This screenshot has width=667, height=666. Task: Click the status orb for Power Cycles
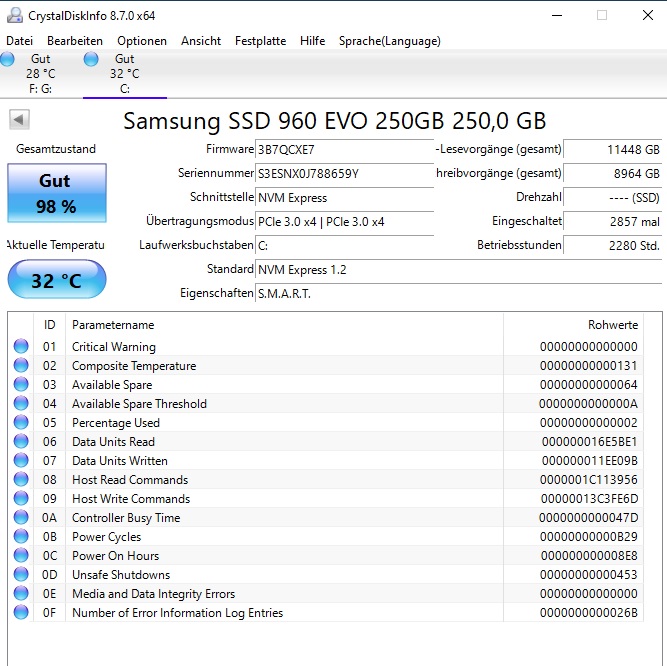pyautogui.click(x=21, y=536)
